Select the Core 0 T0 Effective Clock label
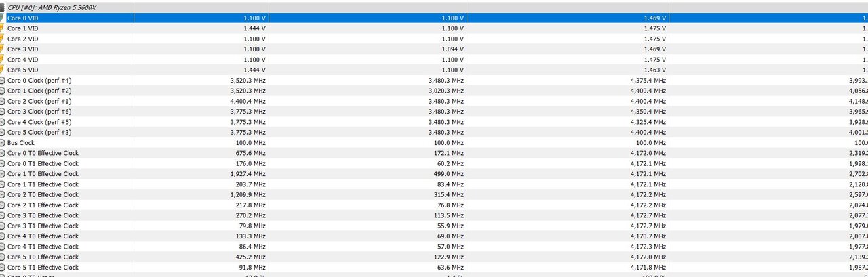The height and width of the screenshot is (277, 868). (43, 153)
